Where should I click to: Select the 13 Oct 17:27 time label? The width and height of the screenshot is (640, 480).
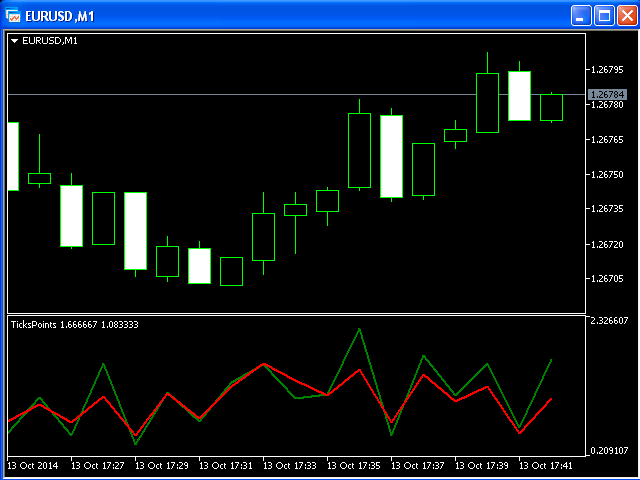(98, 466)
